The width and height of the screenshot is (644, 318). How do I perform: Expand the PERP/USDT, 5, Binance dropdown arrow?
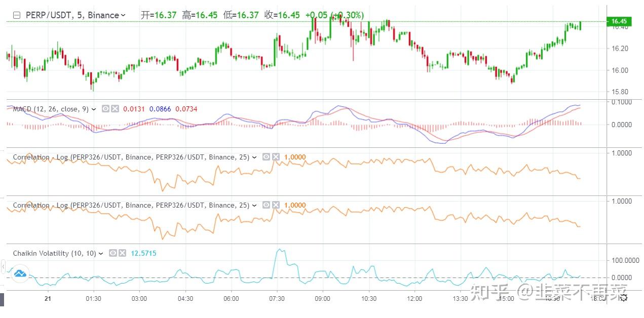pyautogui.click(x=123, y=16)
